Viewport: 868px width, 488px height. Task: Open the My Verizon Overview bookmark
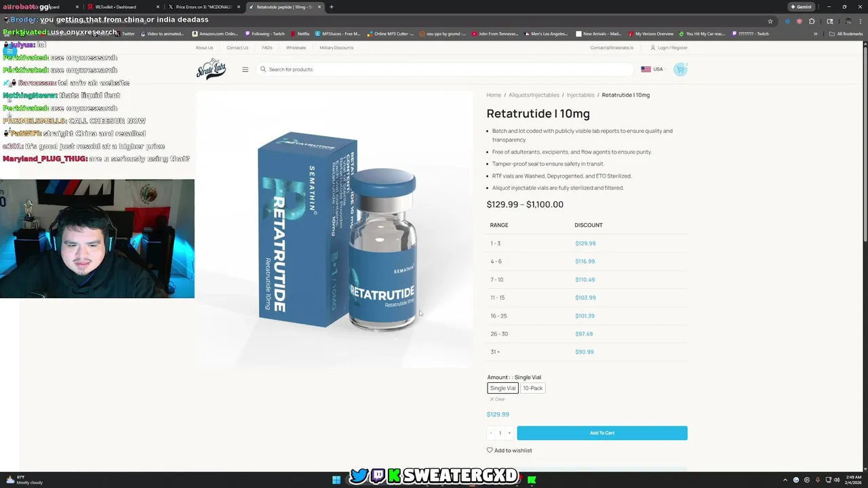tap(651, 34)
